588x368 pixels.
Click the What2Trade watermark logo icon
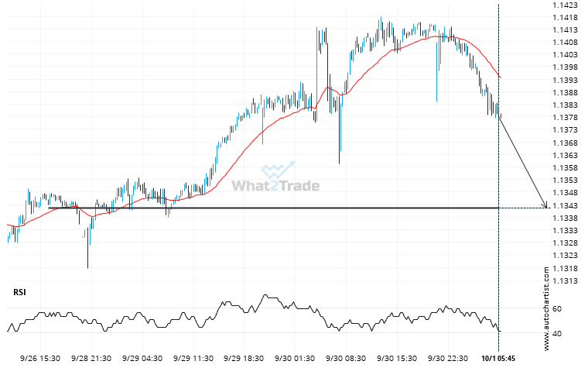pyautogui.click(x=277, y=170)
